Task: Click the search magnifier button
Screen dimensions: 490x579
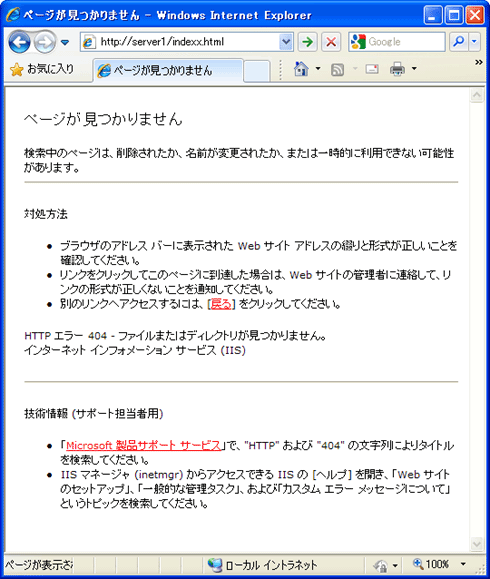Action: click(458, 42)
